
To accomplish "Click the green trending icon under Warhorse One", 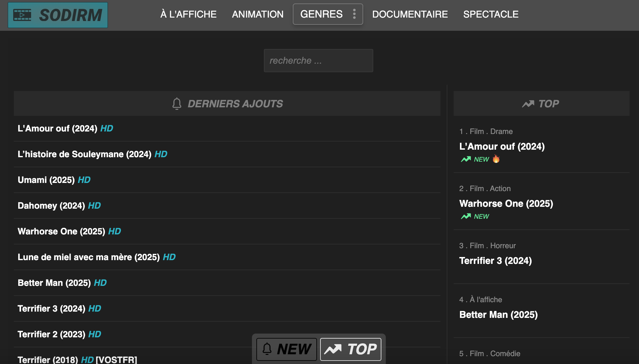I will click(x=466, y=216).
